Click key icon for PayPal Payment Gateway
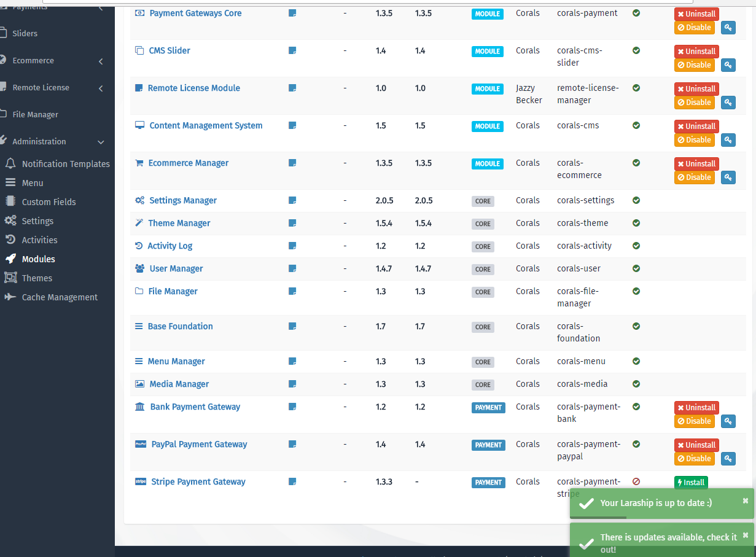The width and height of the screenshot is (756, 557). pyautogui.click(x=728, y=458)
